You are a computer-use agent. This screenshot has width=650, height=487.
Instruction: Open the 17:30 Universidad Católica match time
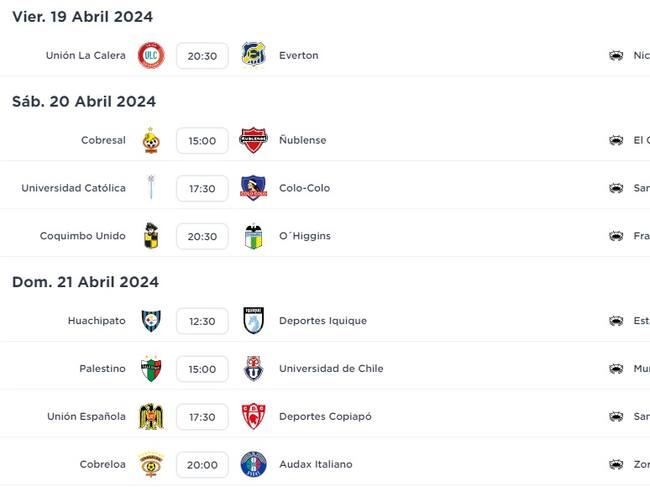coord(202,188)
